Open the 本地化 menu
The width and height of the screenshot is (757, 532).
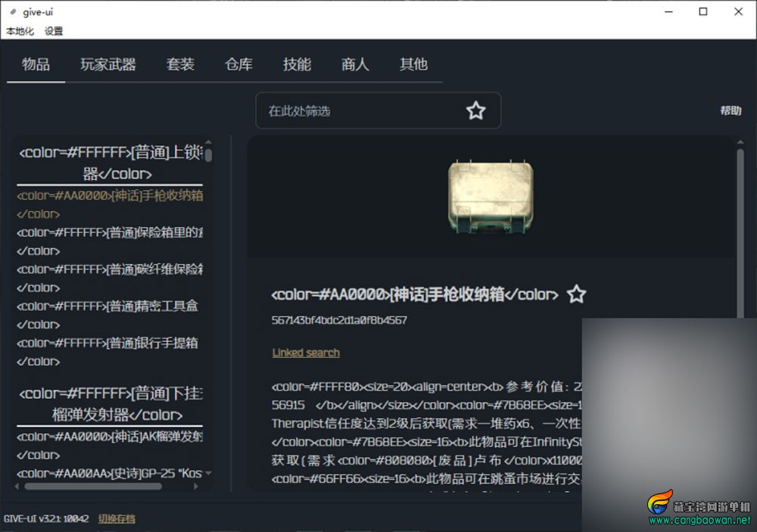(x=20, y=31)
